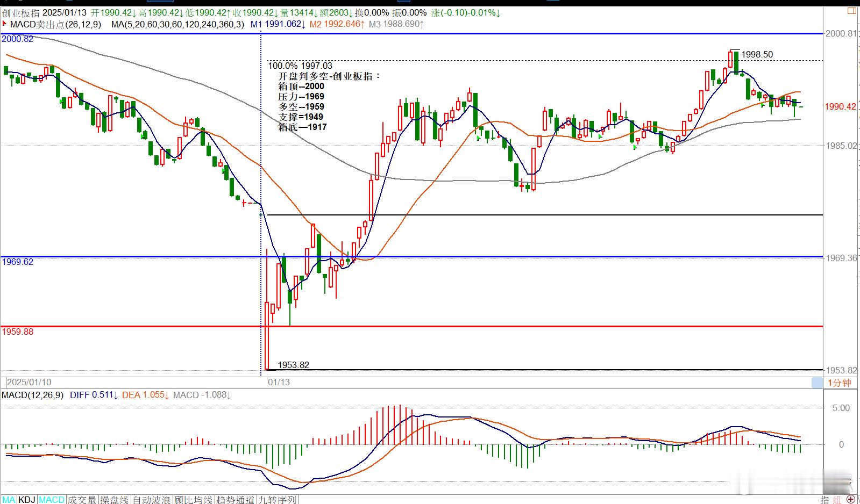The image size is (860, 504).
Task: Click the 箱底—1917 annotation line
Action: pos(302,127)
